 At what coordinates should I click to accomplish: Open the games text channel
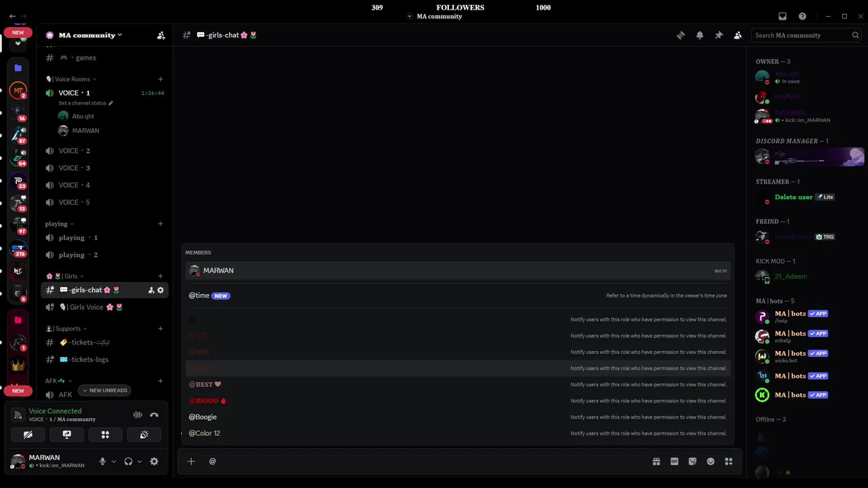tap(104, 58)
